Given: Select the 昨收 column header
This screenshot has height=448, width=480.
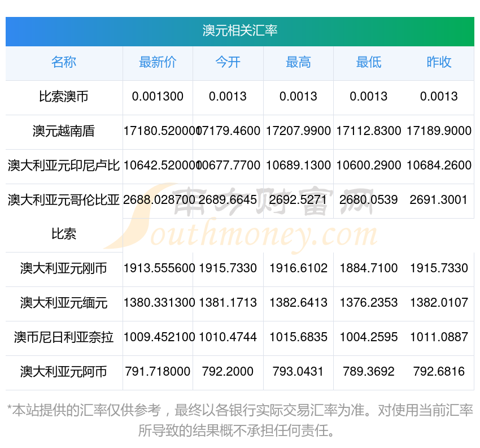Looking at the screenshot, I should point(439,62).
